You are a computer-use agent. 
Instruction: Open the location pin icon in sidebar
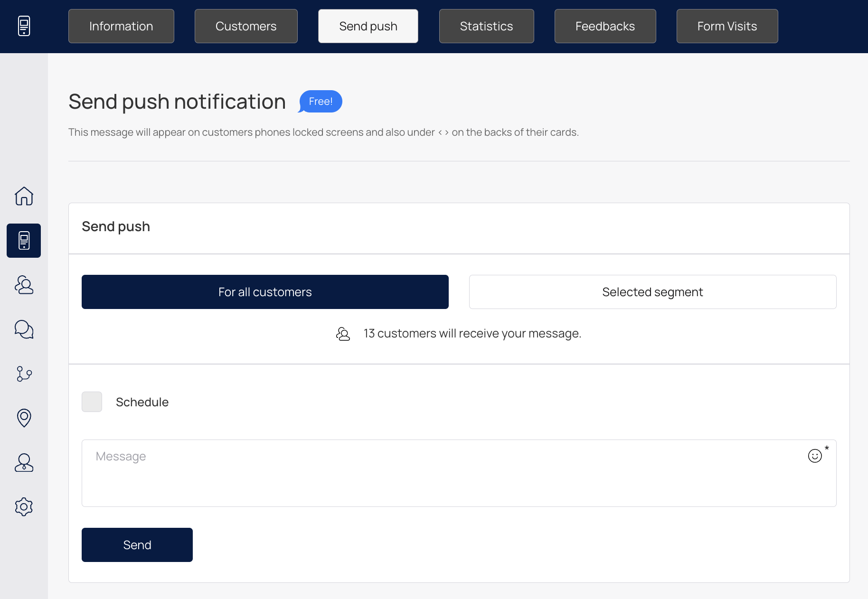(24, 418)
